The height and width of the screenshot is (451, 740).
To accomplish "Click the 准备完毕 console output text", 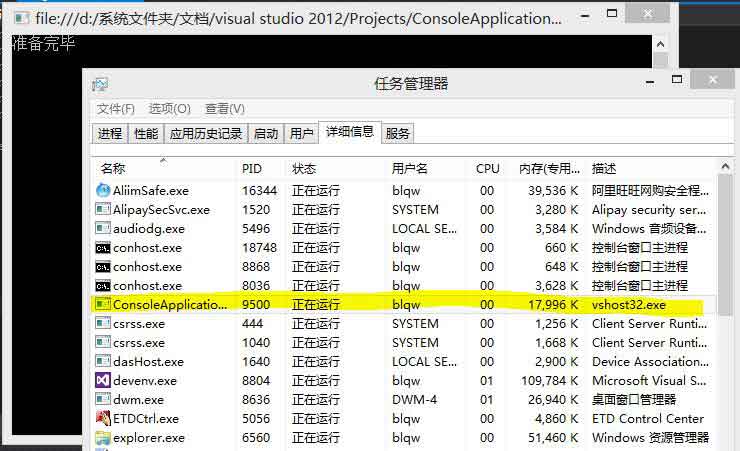I will pyautogui.click(x=43, y=43).
